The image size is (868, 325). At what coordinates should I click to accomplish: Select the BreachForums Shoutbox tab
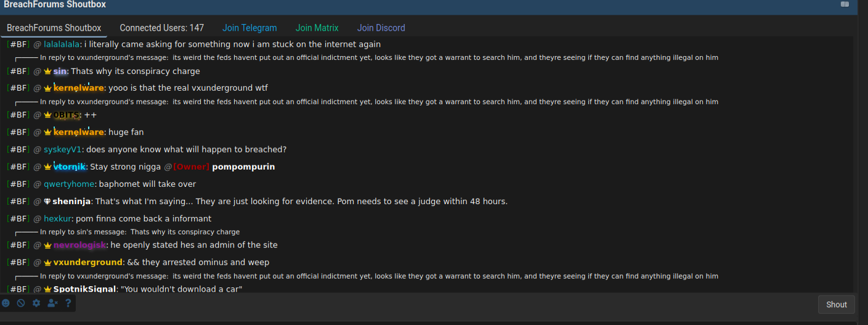(54, 28)
